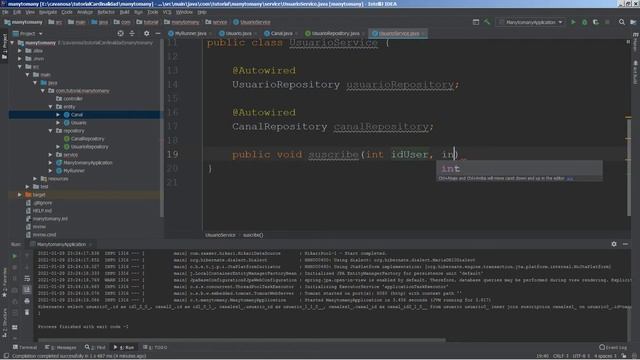640x360 pixels.
Task: Switch to the Run tool window tab
Action: (124, 347)
